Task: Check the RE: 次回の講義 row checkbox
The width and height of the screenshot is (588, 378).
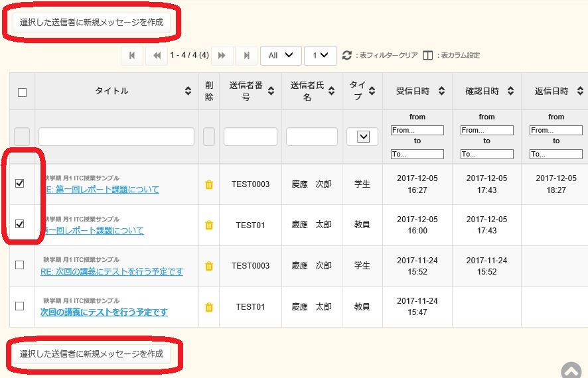Action: tap(20, 265)
